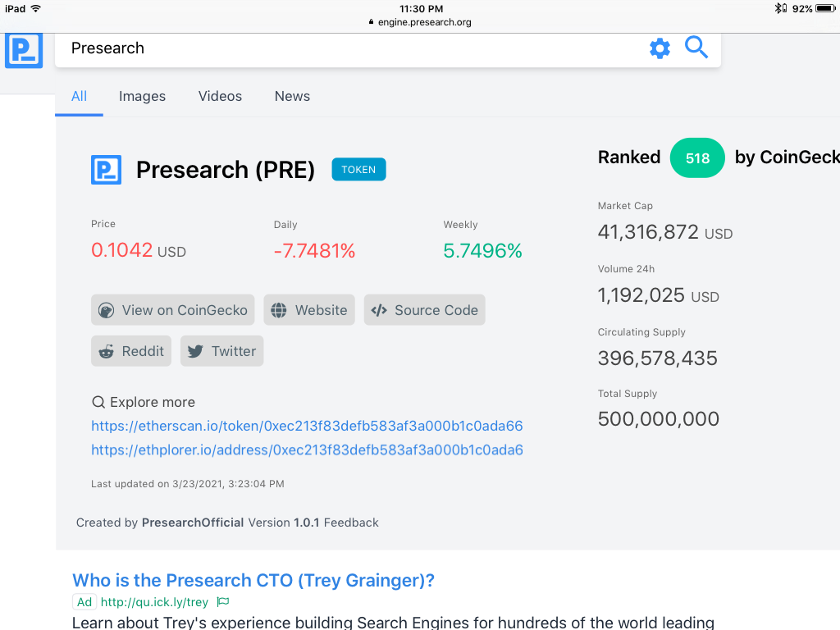Click the Presearch logo in the header
This screenshot has width=840, height=630.
(x=24, y=50)
